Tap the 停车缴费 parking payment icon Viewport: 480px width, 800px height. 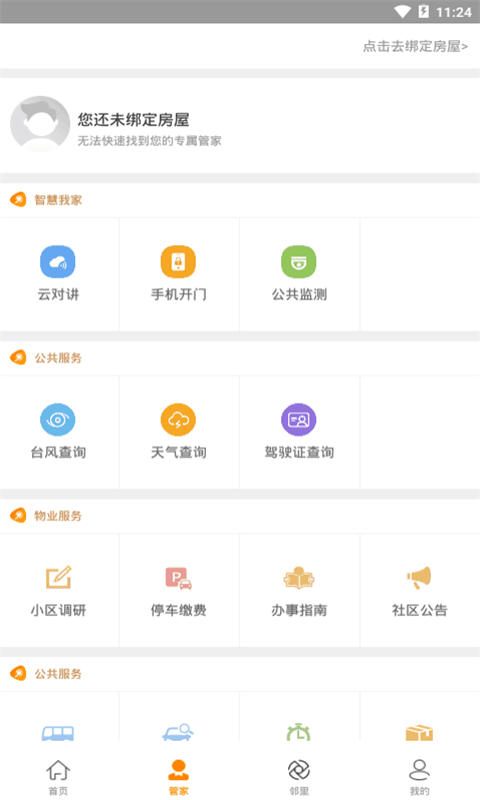(179, 578)
